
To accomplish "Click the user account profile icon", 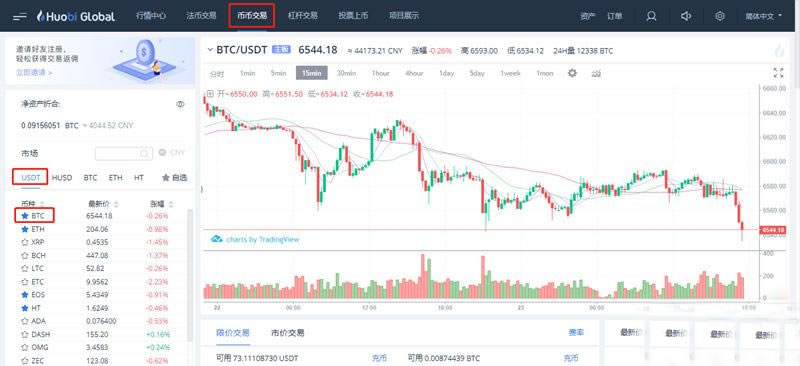I will (651, 16).
